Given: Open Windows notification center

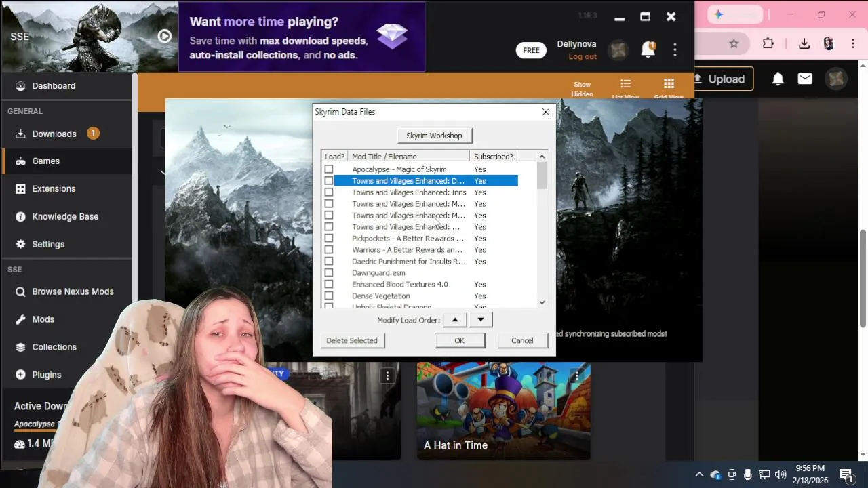Looking at the screenshot, I should click(x=846, y=474).
